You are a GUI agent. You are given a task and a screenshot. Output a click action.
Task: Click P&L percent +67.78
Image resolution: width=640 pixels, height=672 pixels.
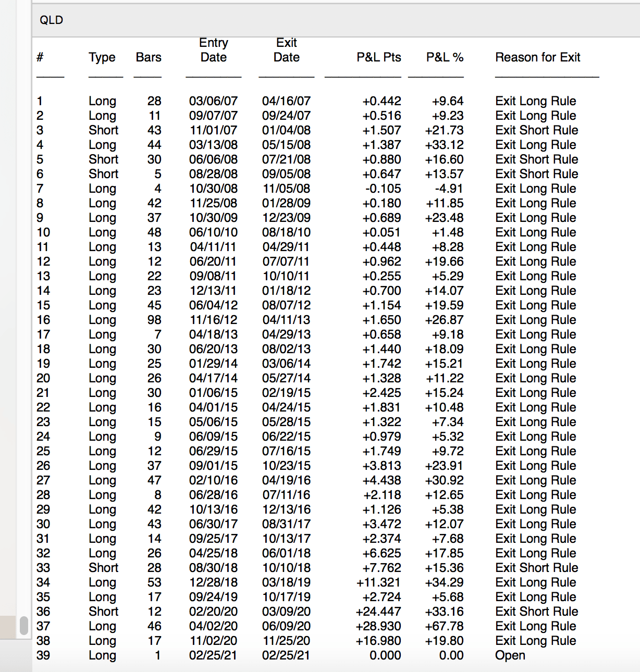coord(444,626)
